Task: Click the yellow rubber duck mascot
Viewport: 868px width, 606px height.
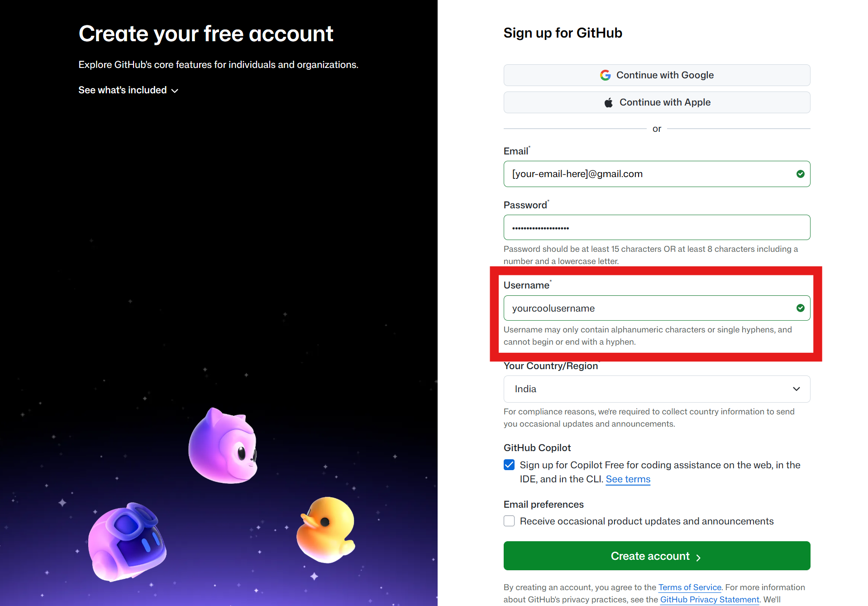Action: click(x=326, y=529)
